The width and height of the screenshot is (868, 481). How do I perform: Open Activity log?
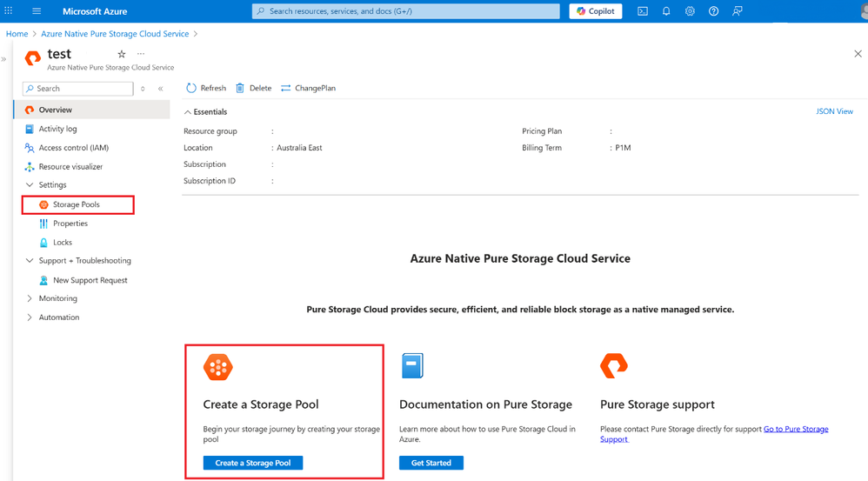tap(57, 129)
